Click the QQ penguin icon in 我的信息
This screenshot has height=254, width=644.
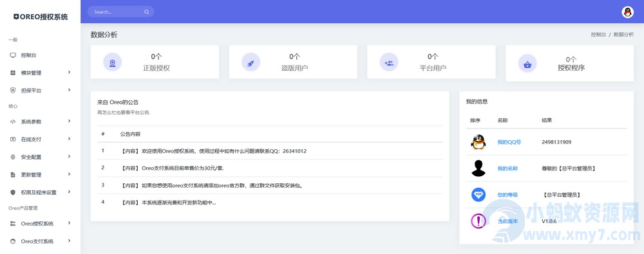(x=478, y=142)
